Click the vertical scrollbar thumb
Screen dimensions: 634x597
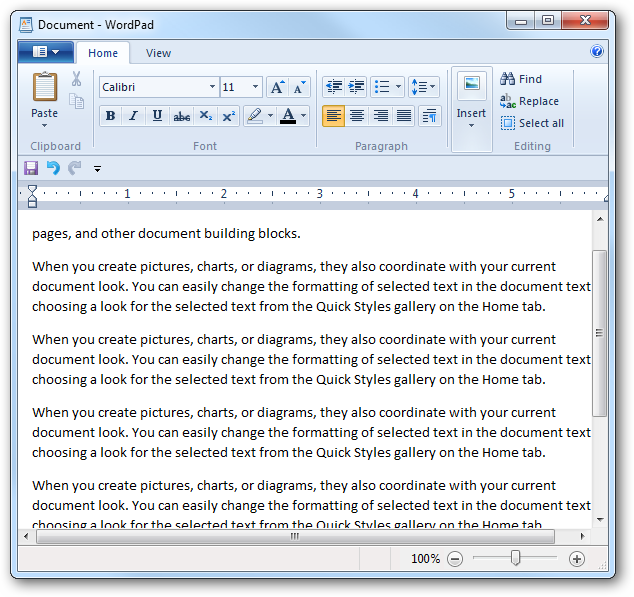(600, 333)
